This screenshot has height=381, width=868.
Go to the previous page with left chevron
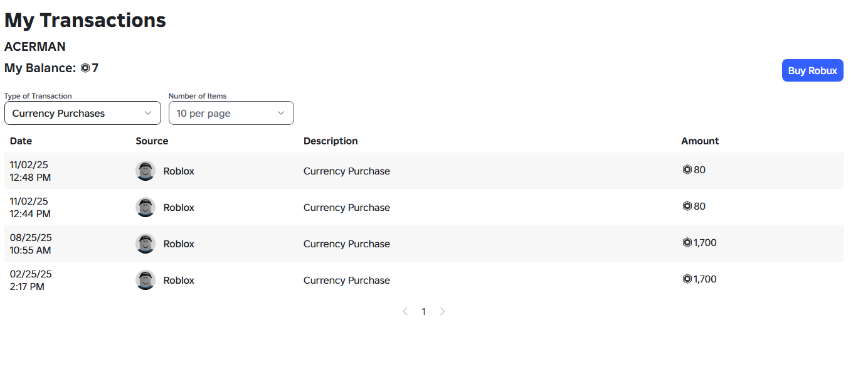405,311
